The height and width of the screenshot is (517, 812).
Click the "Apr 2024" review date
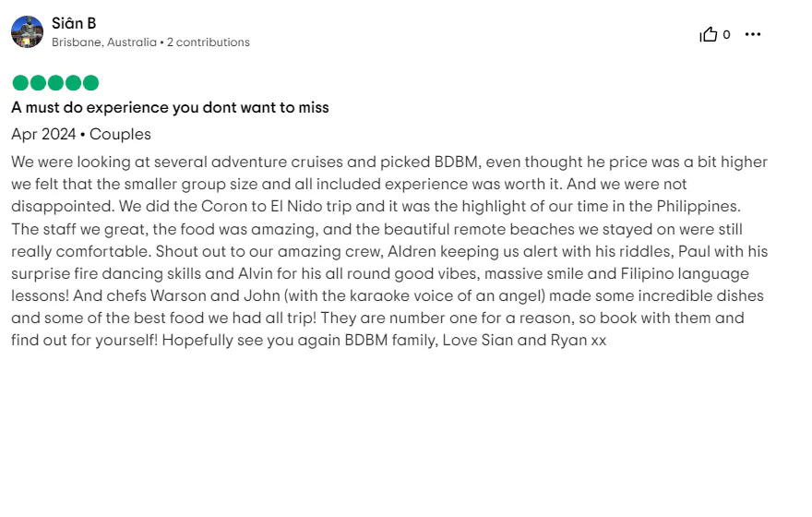coord(43,135)
